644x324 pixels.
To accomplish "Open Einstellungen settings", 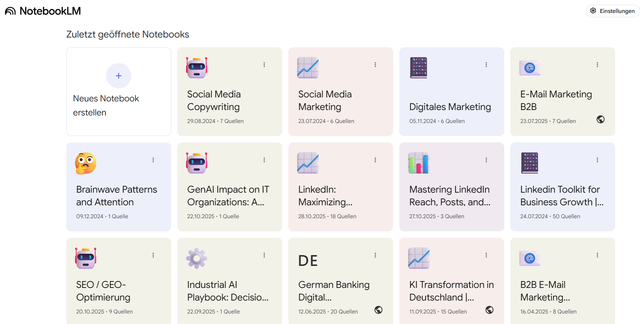I will (x=613, y=11).
